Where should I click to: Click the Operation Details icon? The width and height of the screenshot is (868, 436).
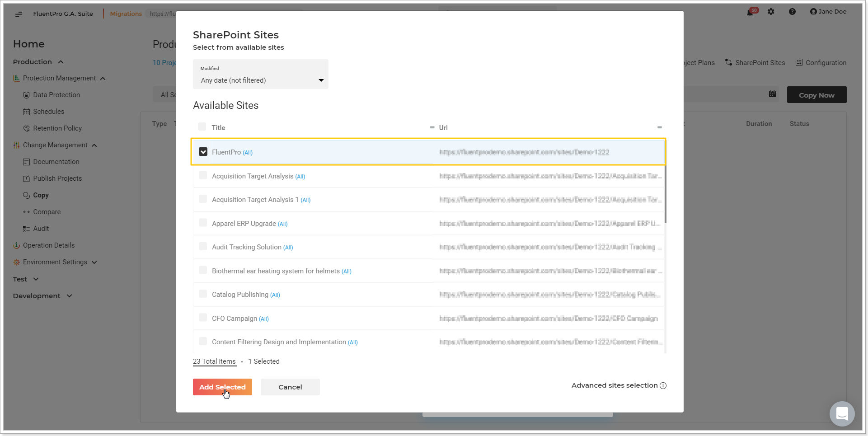click(17, 245)
